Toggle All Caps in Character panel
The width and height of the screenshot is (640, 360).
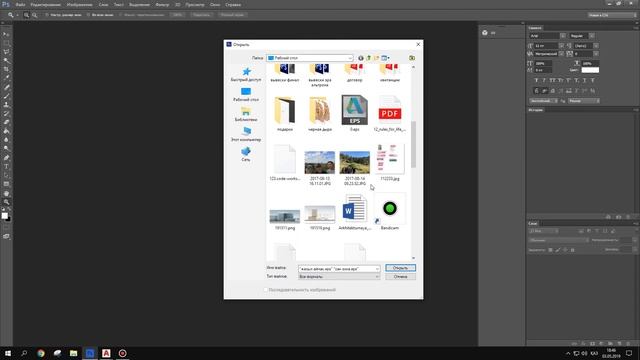[x=552, y=81]
